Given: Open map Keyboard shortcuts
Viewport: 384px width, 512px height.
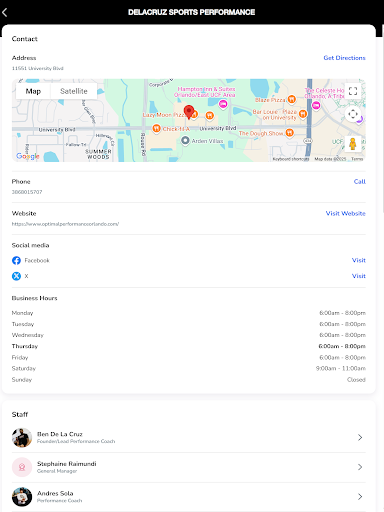Looking at the screenshot, I should tap(291, 159).
